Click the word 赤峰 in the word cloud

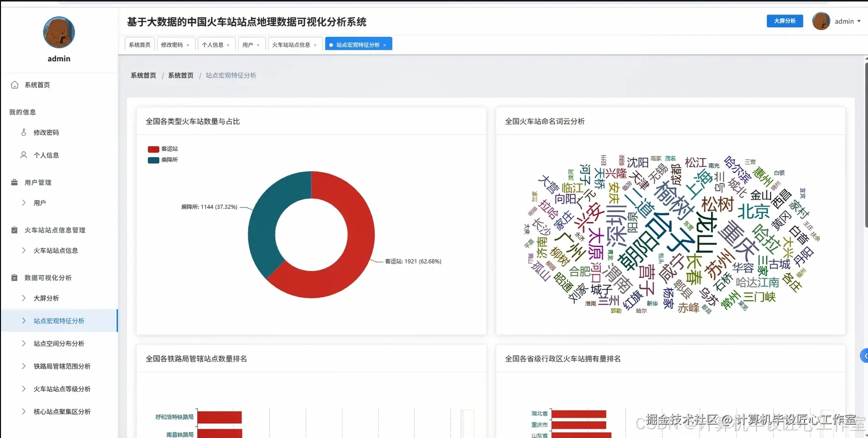tap(688, 307)
